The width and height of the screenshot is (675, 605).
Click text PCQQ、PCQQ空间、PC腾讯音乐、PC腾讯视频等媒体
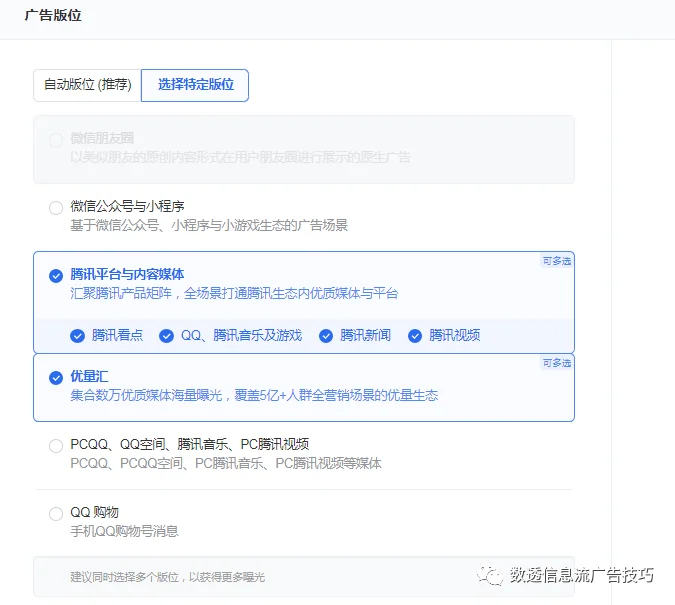pos(226,463)
